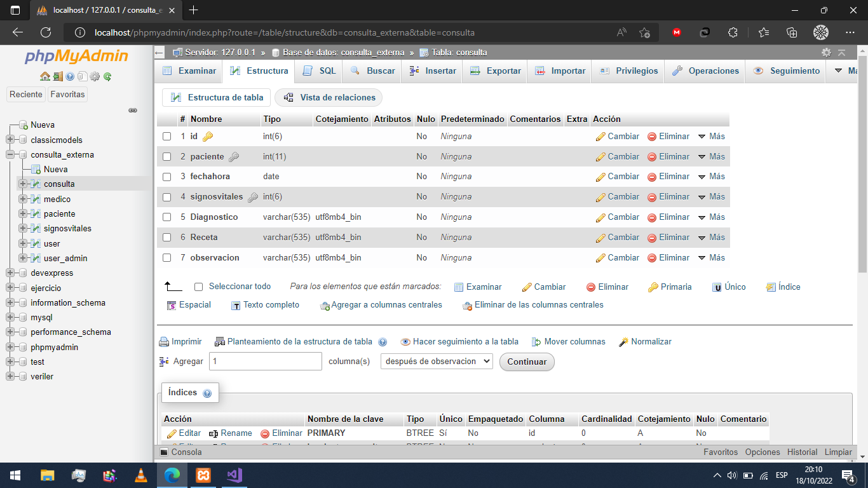Image resolution: width=868 pixels, height=488 pixels.
Task: Click Limpiar in the console bar
Action: click(838, 452)
